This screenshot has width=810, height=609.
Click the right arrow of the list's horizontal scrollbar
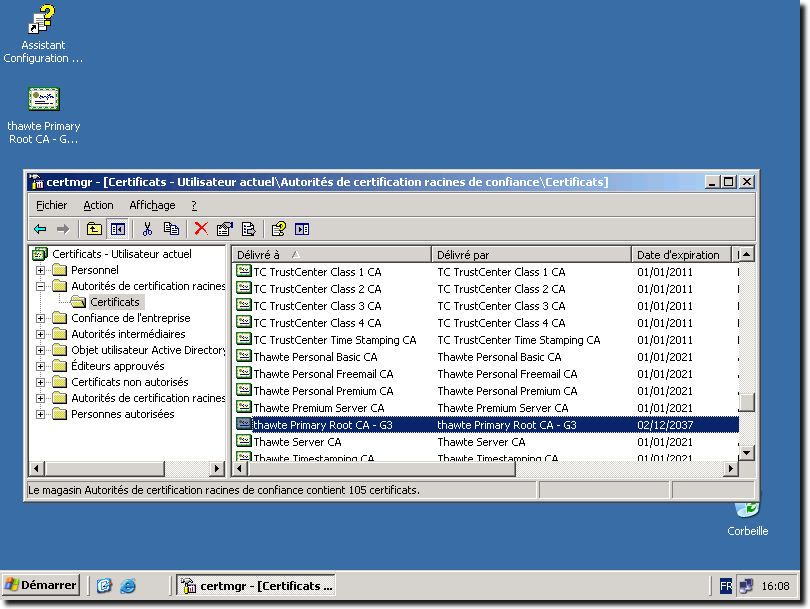(x=730, y=469)
